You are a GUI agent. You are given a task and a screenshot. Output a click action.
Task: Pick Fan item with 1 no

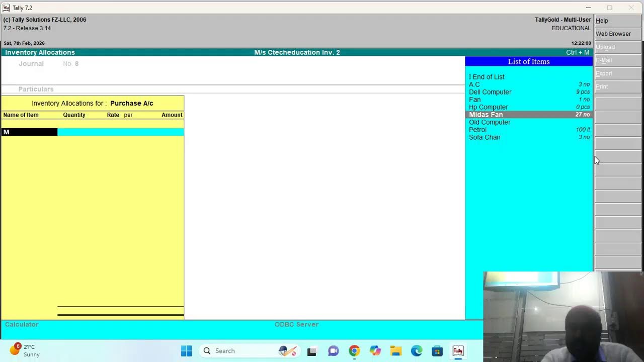coord(529,100)
